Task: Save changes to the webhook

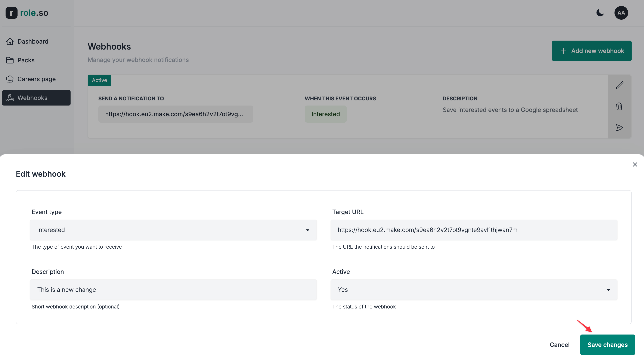Action: (x=608, y=345)
